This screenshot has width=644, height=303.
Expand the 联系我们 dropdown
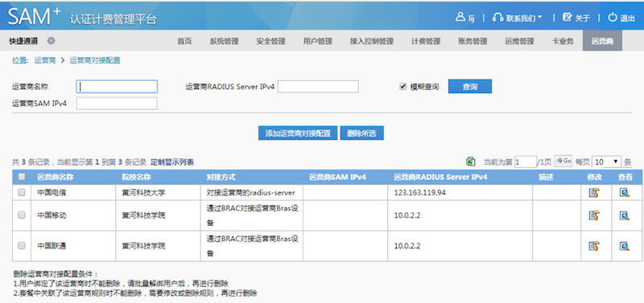518,18
